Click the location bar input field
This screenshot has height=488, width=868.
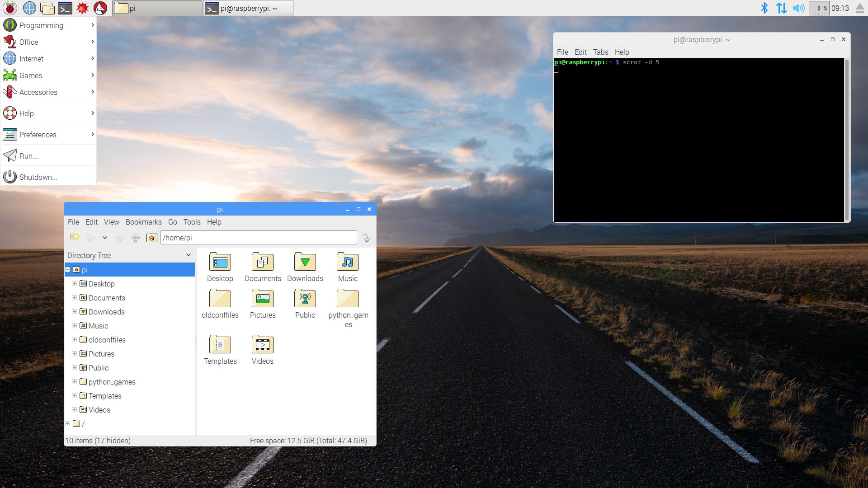259,237
